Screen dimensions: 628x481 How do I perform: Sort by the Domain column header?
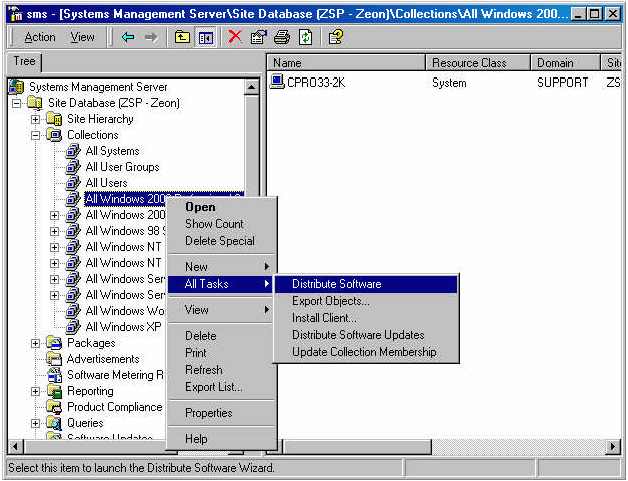pos(566,63)
